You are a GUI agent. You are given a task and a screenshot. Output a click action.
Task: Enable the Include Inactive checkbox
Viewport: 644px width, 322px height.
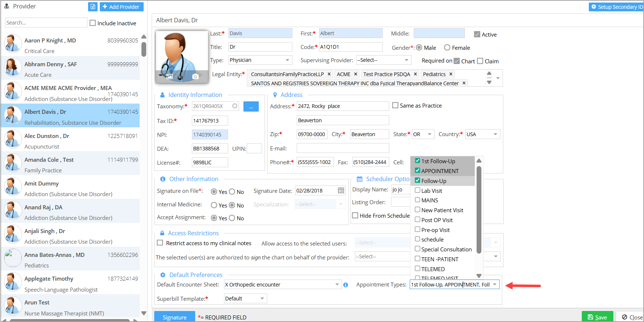coord(93,23)
